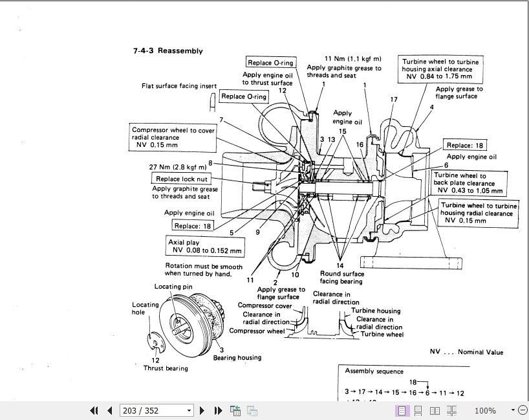The image size is (529, 420).
Task: Click 'Apply engine oil to thrust surface' note
Action: tap(268, 79)
